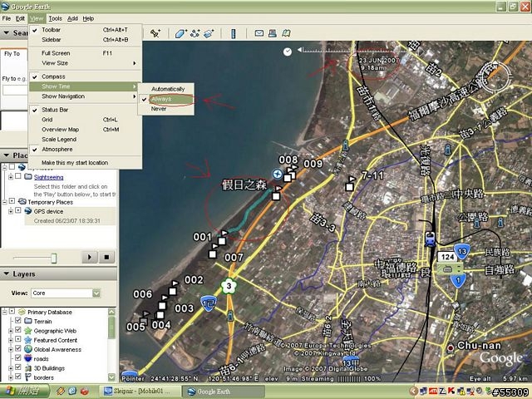Open the Layers View combo box
Screen dimensions: 532x399
pyautogui.click(x=66, y=293)
